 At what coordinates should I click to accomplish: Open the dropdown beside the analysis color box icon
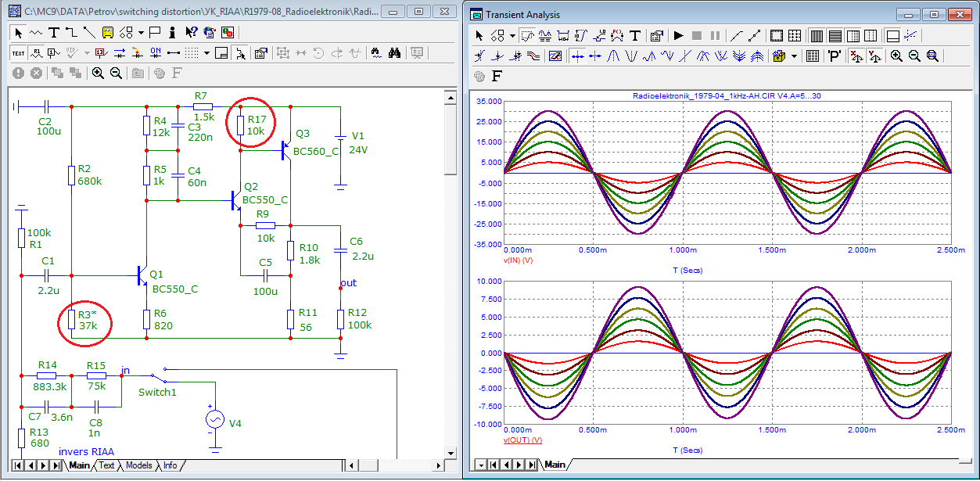(795, 56)
